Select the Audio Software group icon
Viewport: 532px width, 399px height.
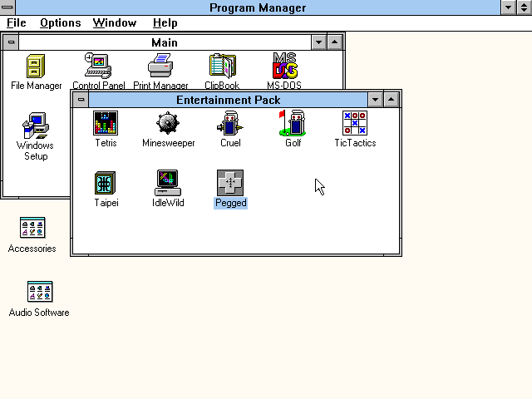tap(40, 291)
